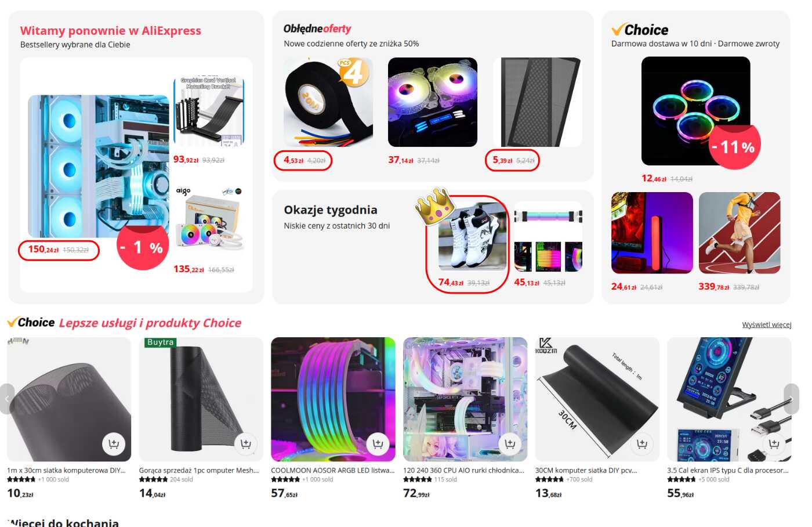Open the black tape 4,53zł offer
This screenshot has height=527, width=812.
(x=328, y=102)
